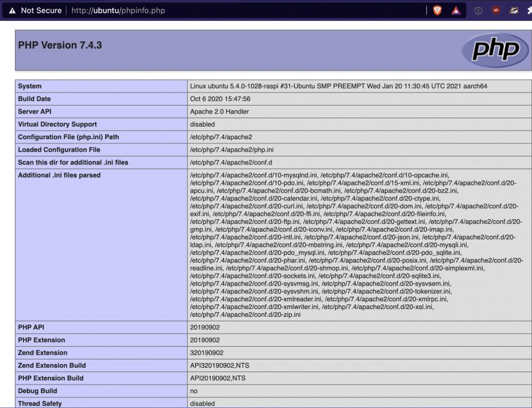Select the PHP Extension value 20190902
Screen dimensions: 532x408
coord(205,340)
